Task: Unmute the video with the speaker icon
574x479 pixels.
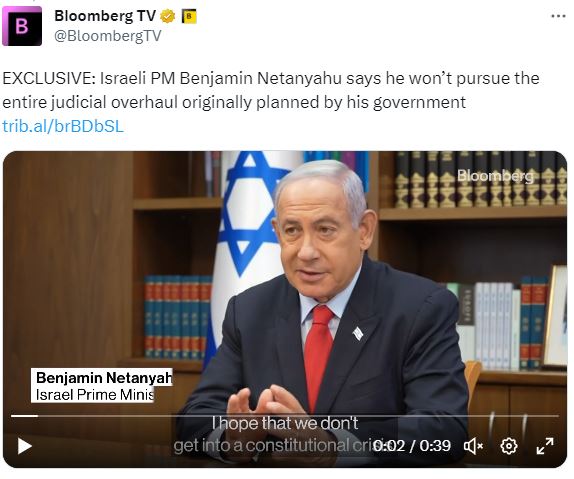Action: point(473,446)
